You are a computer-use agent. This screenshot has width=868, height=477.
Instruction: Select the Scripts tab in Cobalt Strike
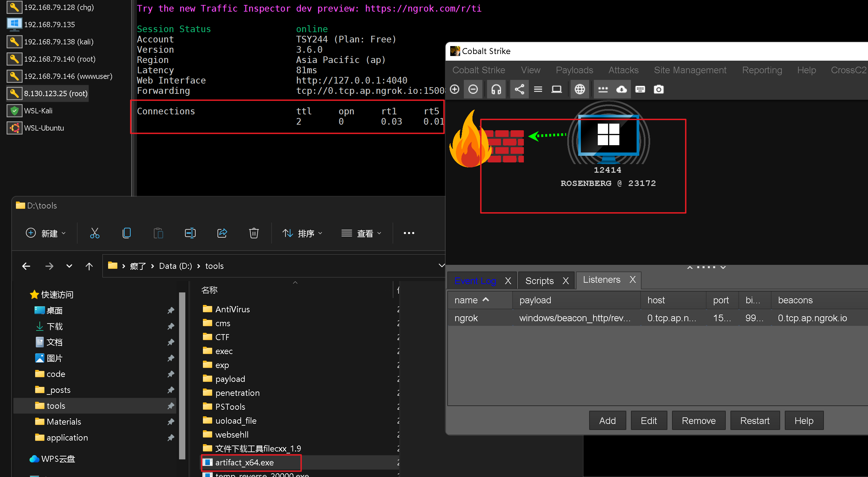pyautogui.click(x=539, y=280)
